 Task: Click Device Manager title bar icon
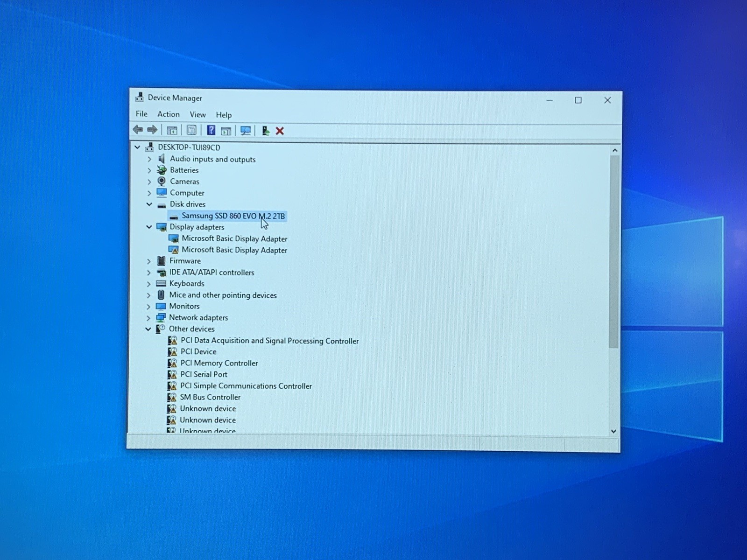tap(139, 97)
